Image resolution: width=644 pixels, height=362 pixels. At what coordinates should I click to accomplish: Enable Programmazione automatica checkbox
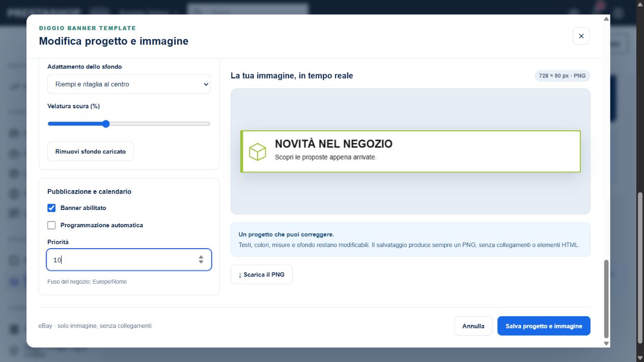(x=51, y=225)
